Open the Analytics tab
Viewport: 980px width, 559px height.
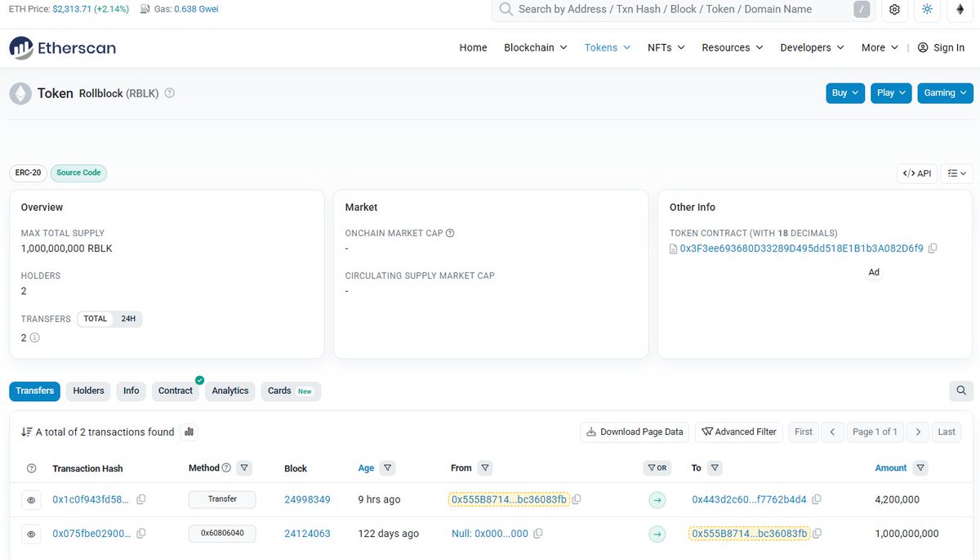(230, 391)
